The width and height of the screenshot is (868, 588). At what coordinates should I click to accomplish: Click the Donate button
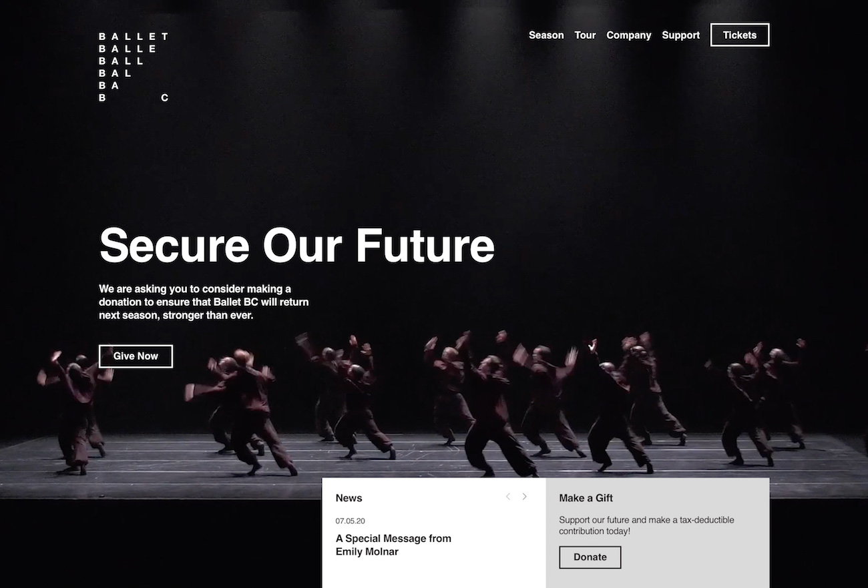(590, 557)
